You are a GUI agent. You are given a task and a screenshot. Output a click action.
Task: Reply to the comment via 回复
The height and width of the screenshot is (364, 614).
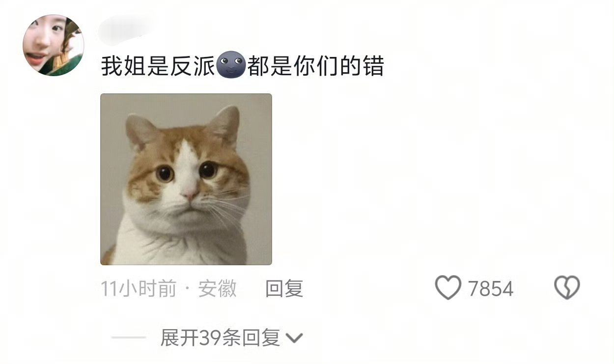(x=284, y=288)
